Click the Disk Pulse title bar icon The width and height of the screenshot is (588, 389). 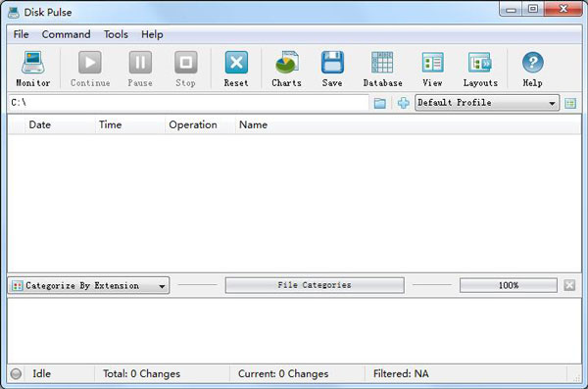[x=14, y=13]
